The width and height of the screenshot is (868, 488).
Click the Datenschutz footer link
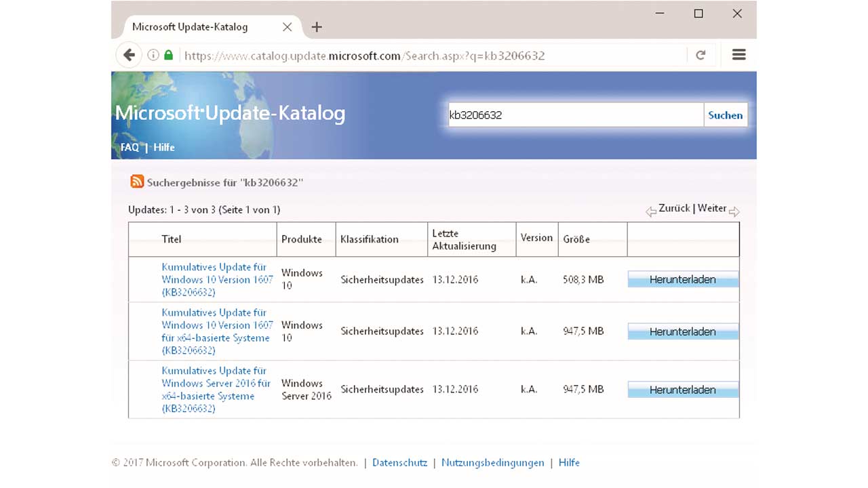tap(399, 463)
